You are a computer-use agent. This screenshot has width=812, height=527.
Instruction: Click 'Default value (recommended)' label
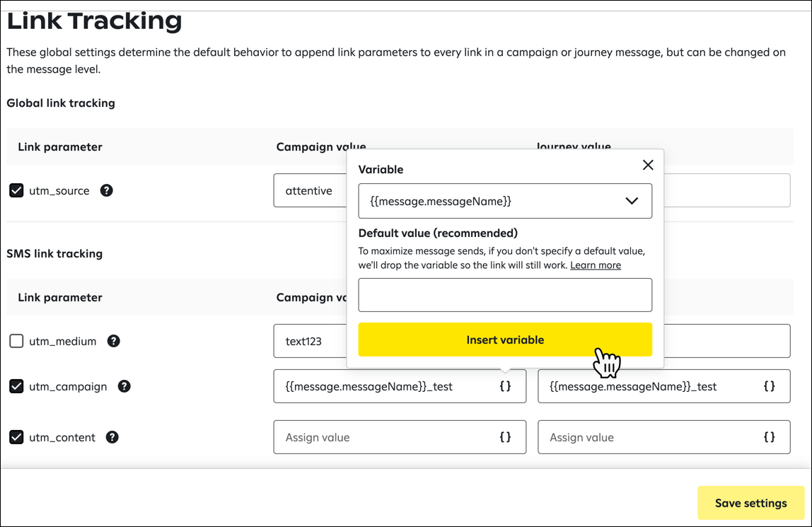tap(438, 233)
